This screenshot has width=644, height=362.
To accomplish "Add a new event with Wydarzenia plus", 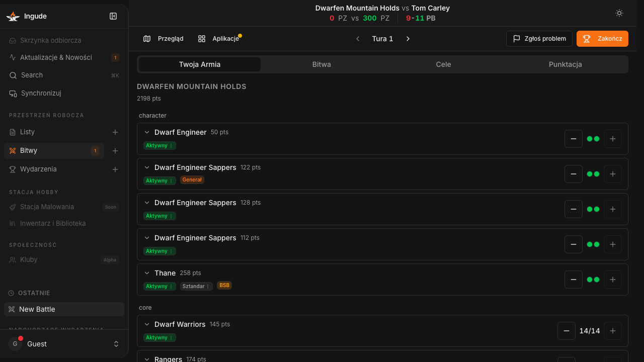I will (x=115, y=169).
